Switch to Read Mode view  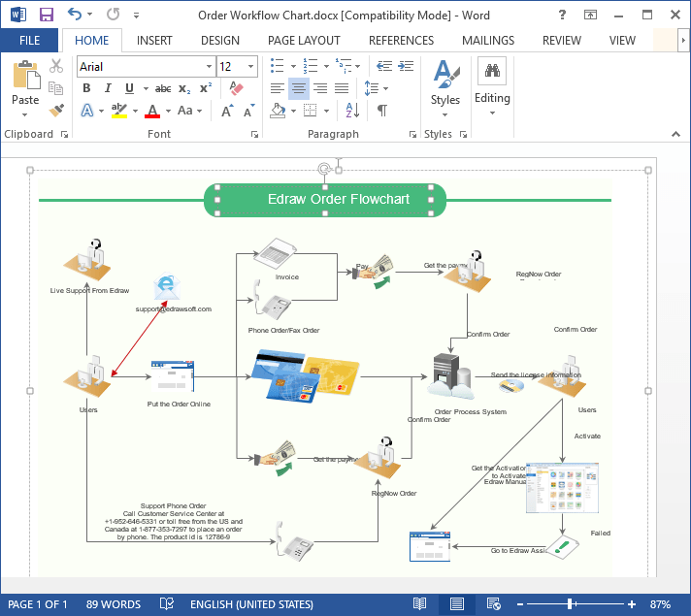(419, 603)
